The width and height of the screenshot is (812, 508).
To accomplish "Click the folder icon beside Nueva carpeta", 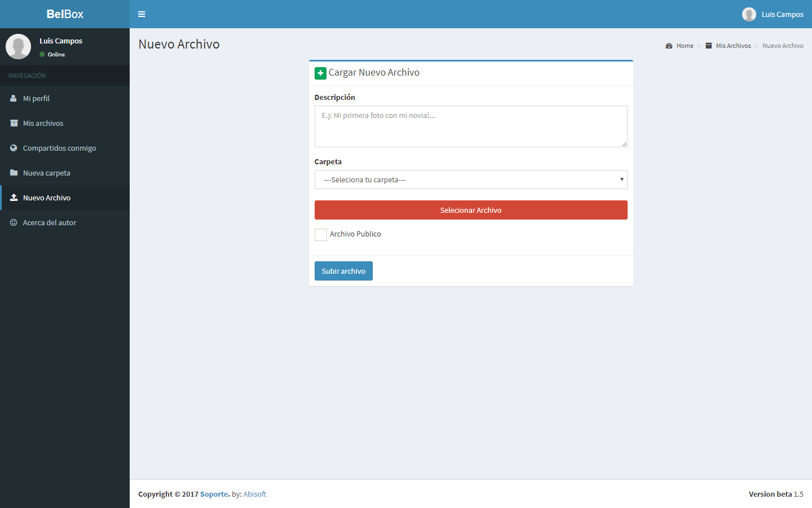I will point(14,173).
